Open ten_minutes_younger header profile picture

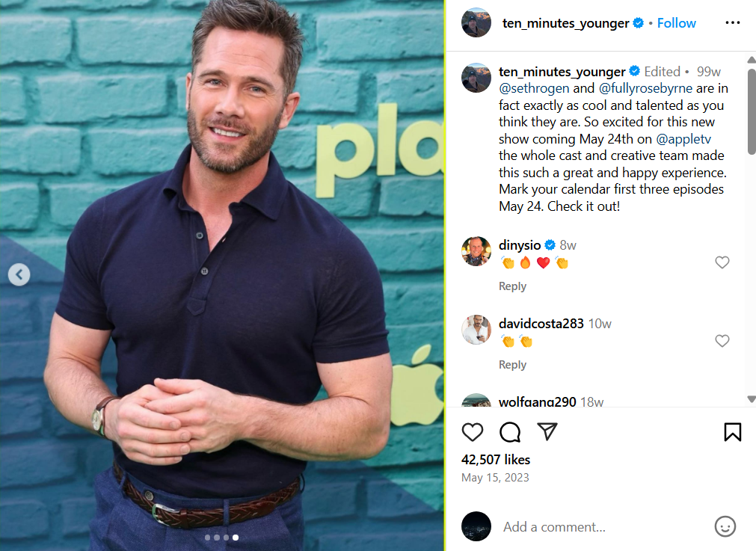click(x=476, y=22)
